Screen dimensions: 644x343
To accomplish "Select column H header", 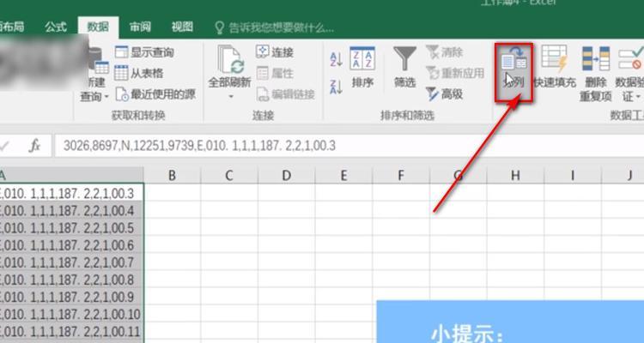I will click(515, 175).
